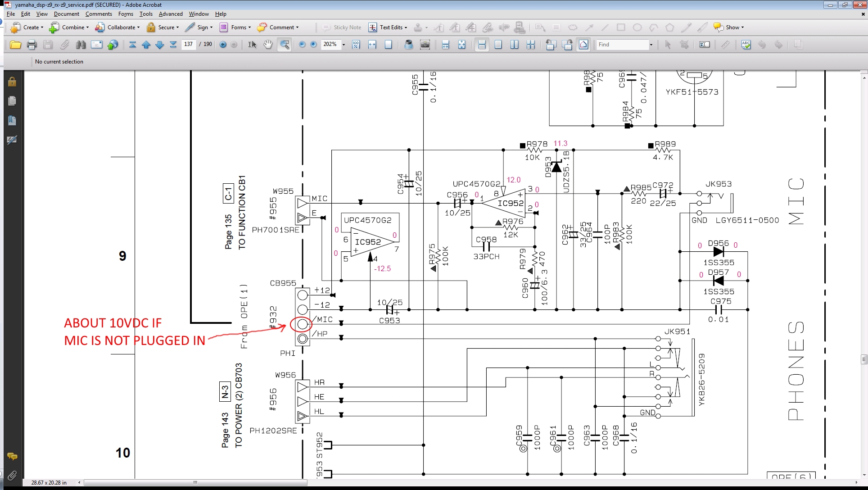
Task: Open the Pages panel in sidebar
Action: pyautogui.click(x=12, y=101)
